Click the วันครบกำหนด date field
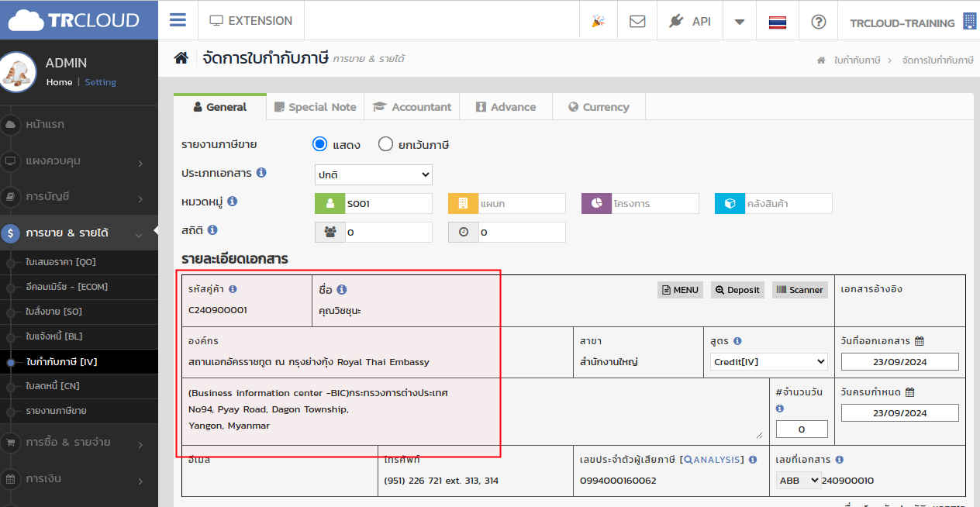This screenshot has width=980, height=507. pos(899,413)
